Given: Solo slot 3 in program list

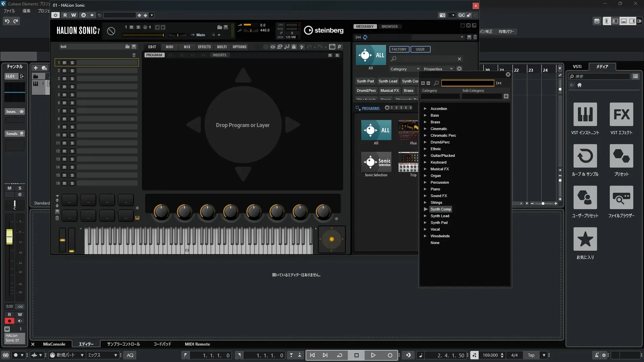Looking at the screenshot, I should [72, 79].
